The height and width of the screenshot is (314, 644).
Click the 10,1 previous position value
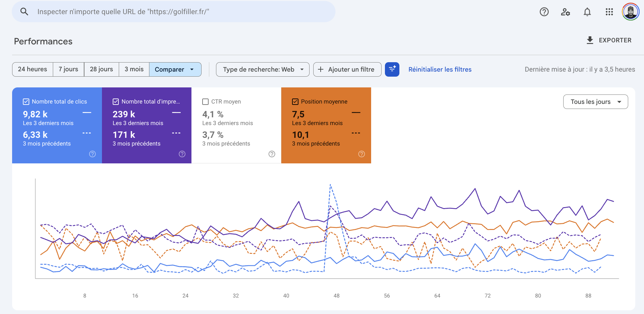(x=300, y=135)
